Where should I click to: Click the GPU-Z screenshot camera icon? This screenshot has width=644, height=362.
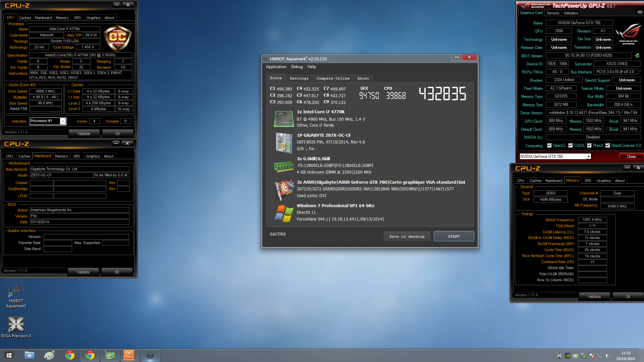(x=640, y=12)
